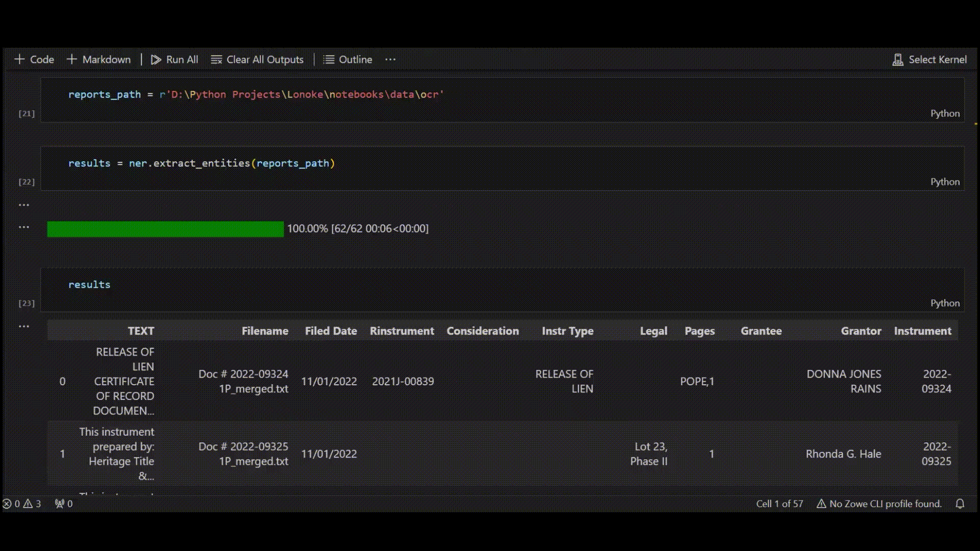Click the ports forwarded antenna icon
Screen dimensions: 980x551
pos(60,504)
